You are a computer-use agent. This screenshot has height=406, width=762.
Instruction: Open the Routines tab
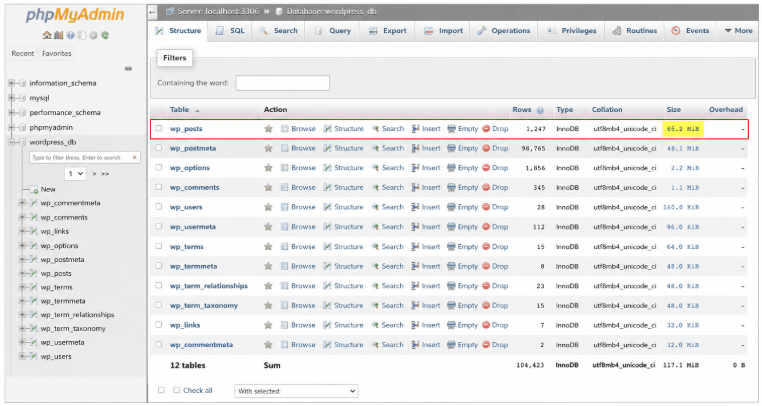635,31
